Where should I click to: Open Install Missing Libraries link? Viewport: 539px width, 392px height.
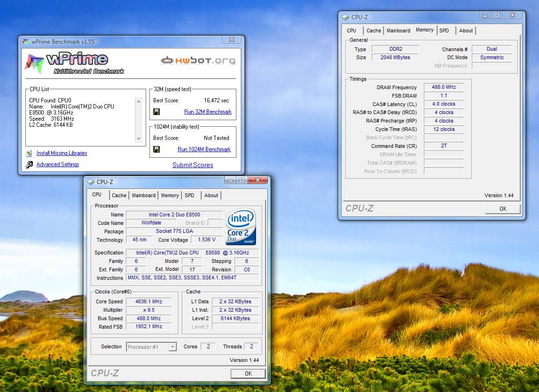62,153
